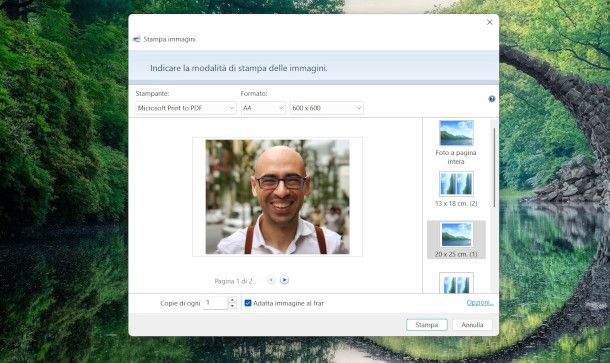Select Foto a pagina intera layout

click(456, 142)
